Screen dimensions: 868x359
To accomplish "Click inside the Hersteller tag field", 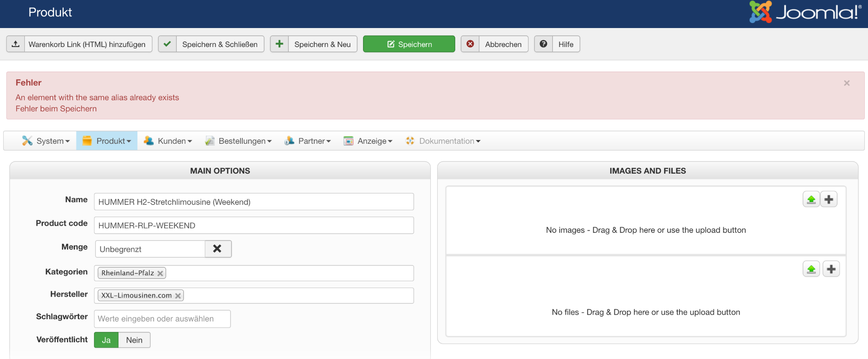I will 254,296.
